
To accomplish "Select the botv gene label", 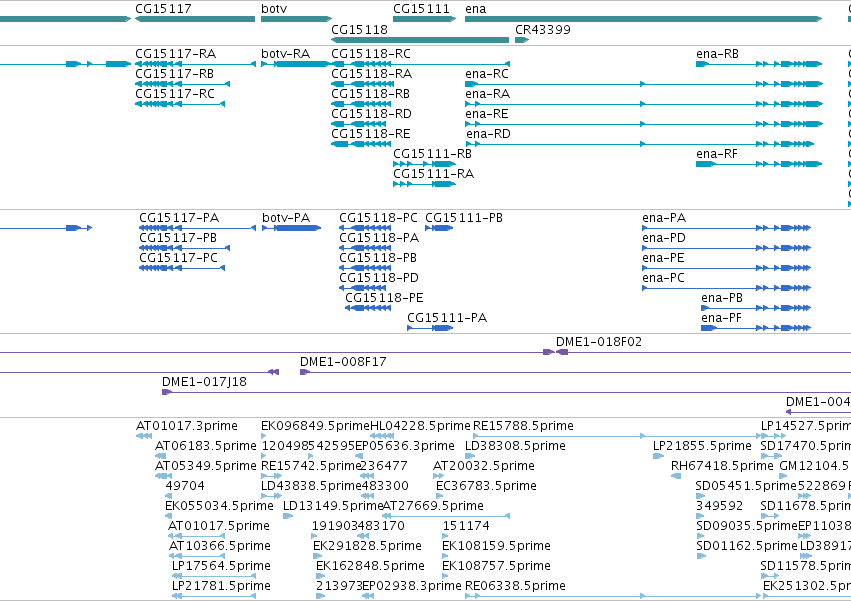I will [274, 9].
